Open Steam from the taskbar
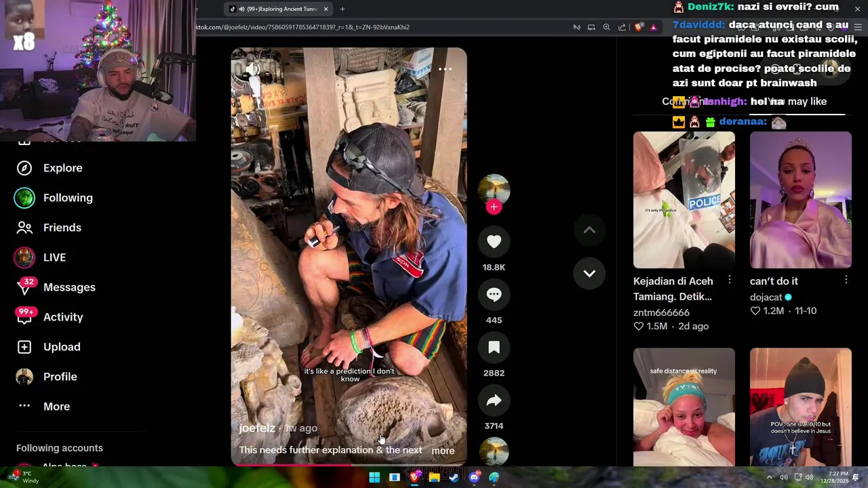Screen dimensions: 868x488 click(x=454, y=477)
